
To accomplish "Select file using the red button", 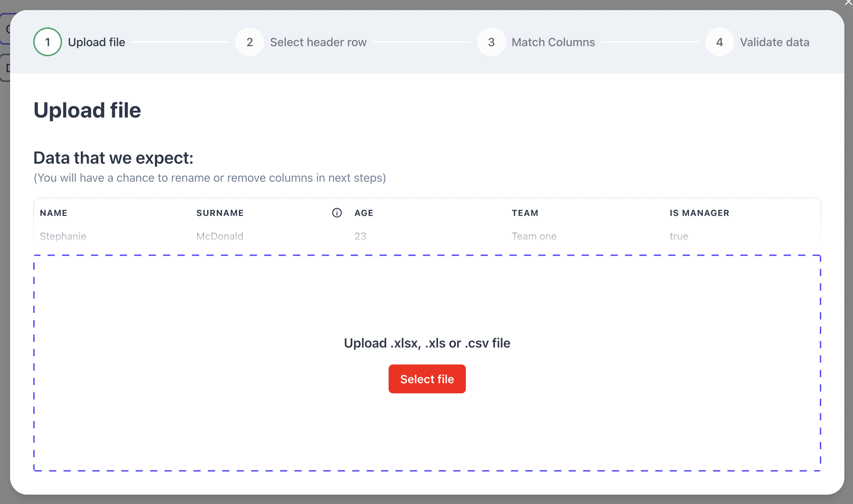I will click(427, 379).
